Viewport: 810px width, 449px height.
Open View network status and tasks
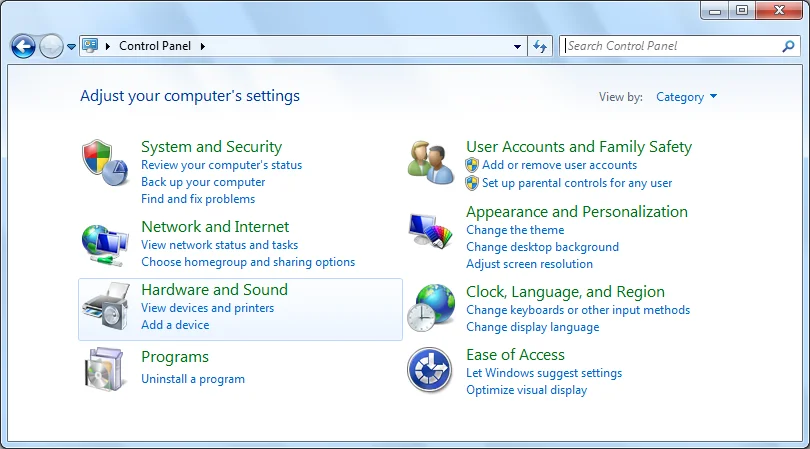[219, 245]
